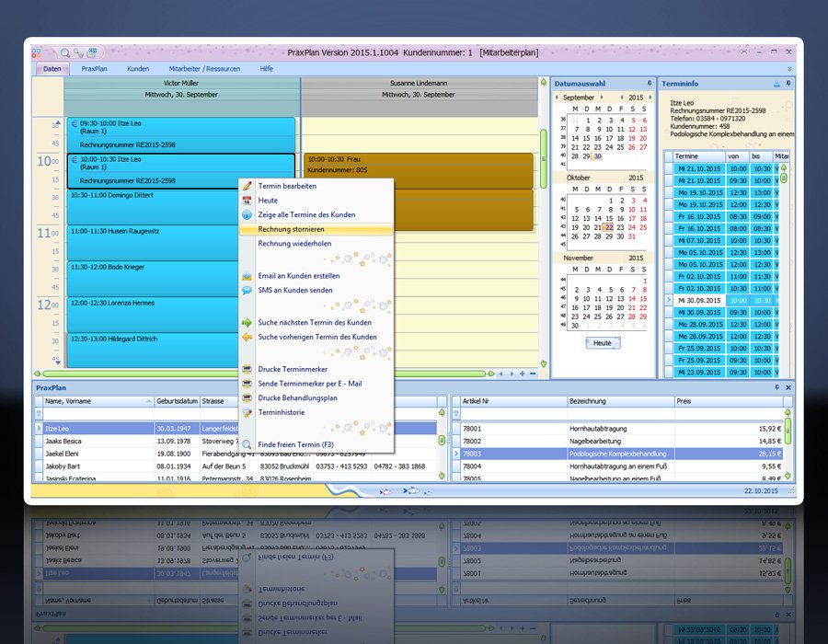Click the Victor Müller column header

pyautogui.click(x=181, y=83)
